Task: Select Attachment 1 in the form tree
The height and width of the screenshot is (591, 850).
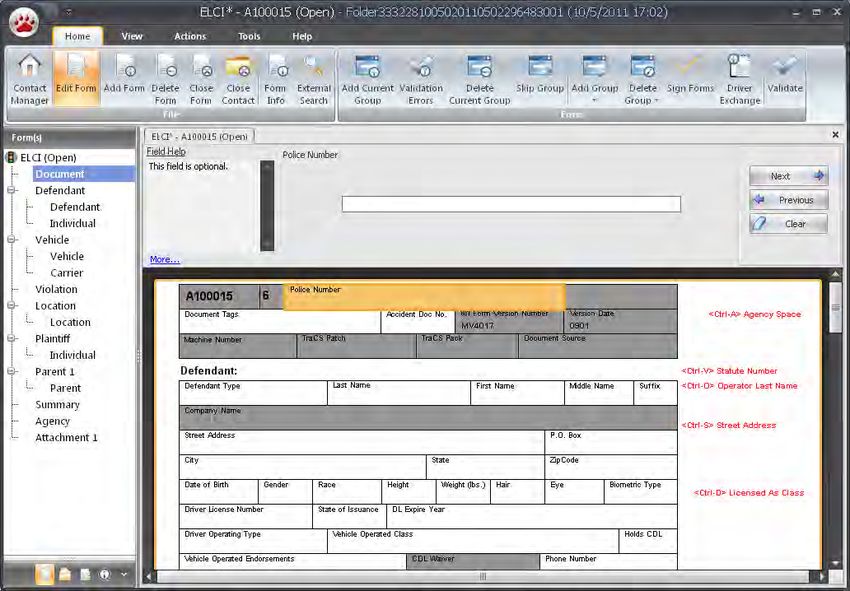Action: (66, 438)
